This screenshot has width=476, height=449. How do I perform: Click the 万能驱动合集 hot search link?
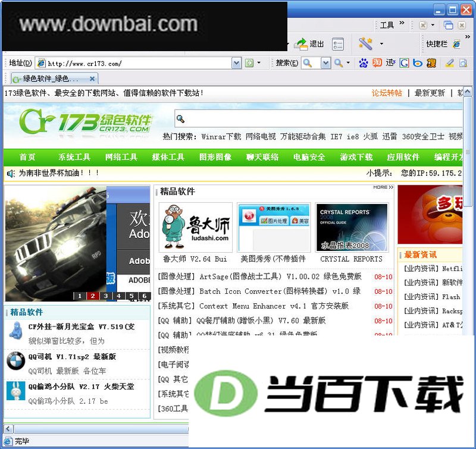[x=303, y=137]
